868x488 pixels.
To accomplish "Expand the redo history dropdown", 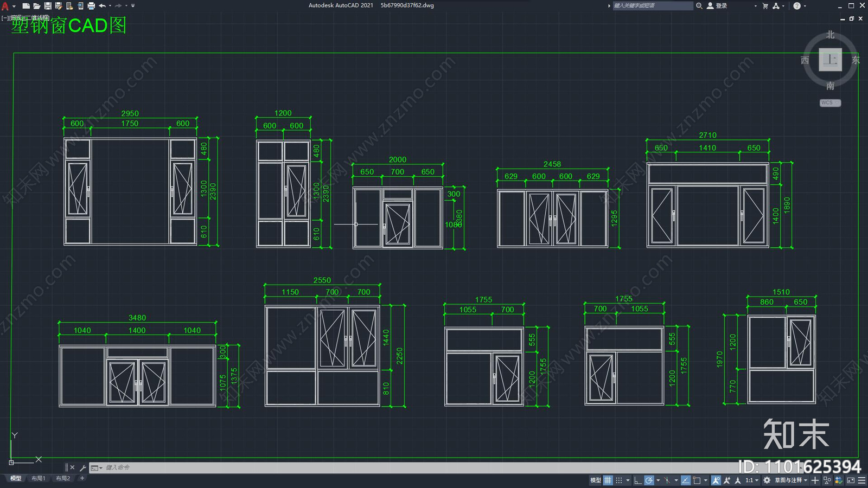I will coord(126,6).
